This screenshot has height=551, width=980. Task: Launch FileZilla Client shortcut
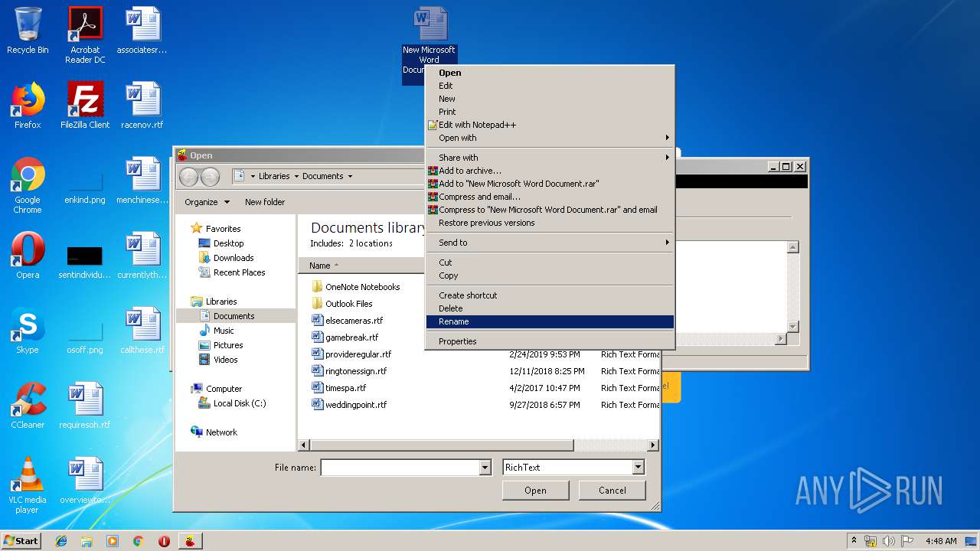point(85,105)
